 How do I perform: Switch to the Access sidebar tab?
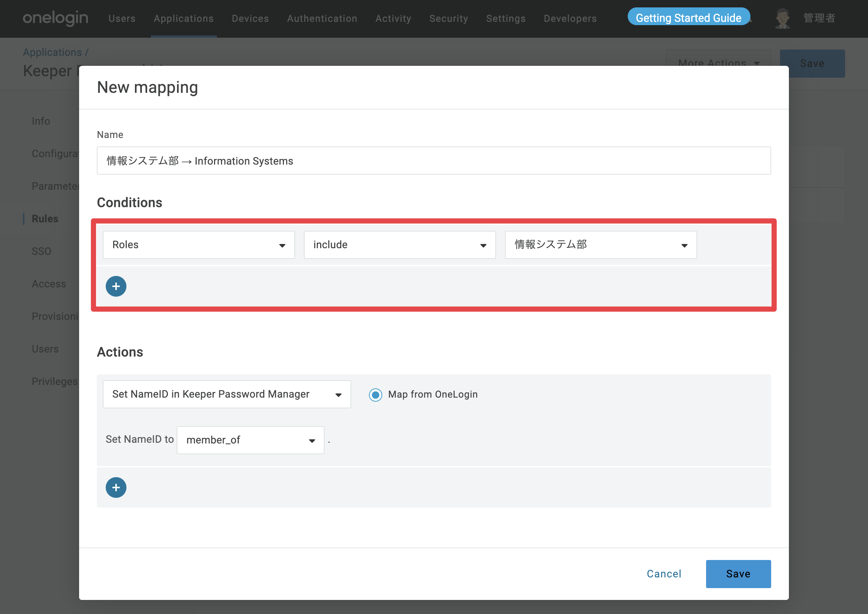click(x=49, y=284)
